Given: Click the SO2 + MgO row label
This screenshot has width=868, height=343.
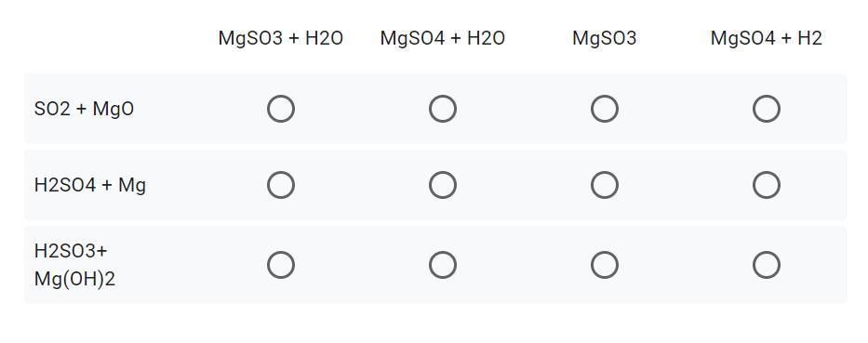Looking at the screenshot, I should pos(84,109).
